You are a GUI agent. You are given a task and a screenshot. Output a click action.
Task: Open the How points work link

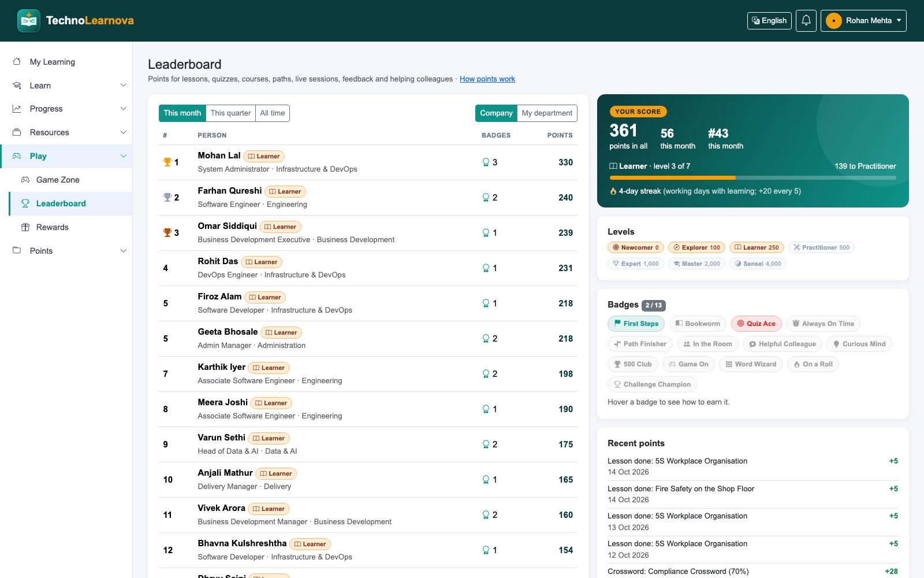click(x=487, y=79)
